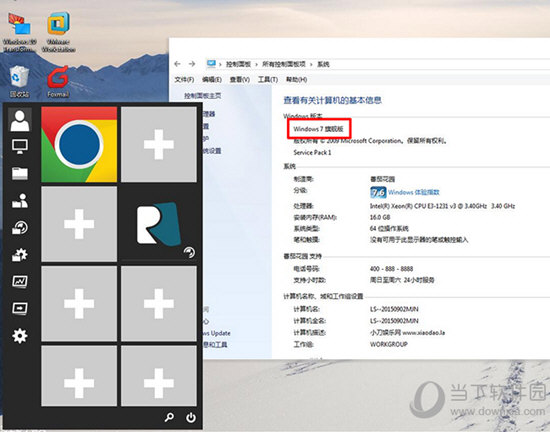550x432 pixels.
Task: Click the user account avatar icon
Action: point(20,120)
